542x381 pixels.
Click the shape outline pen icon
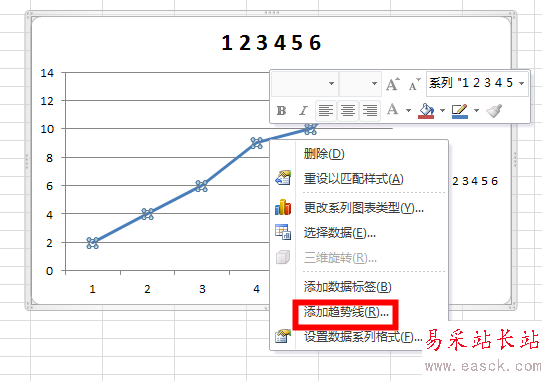tap(460, 111)
